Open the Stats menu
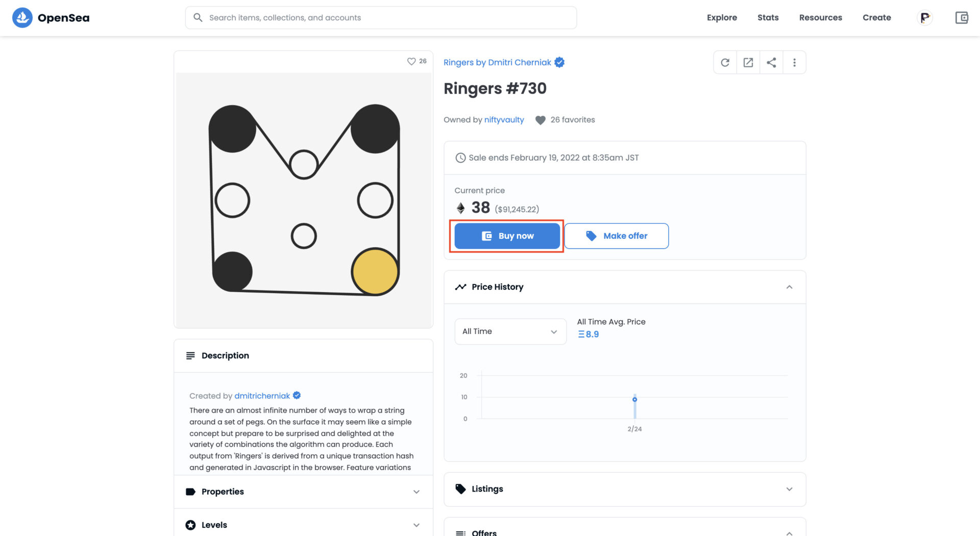980x536 pixels. (x=768, y=18)
